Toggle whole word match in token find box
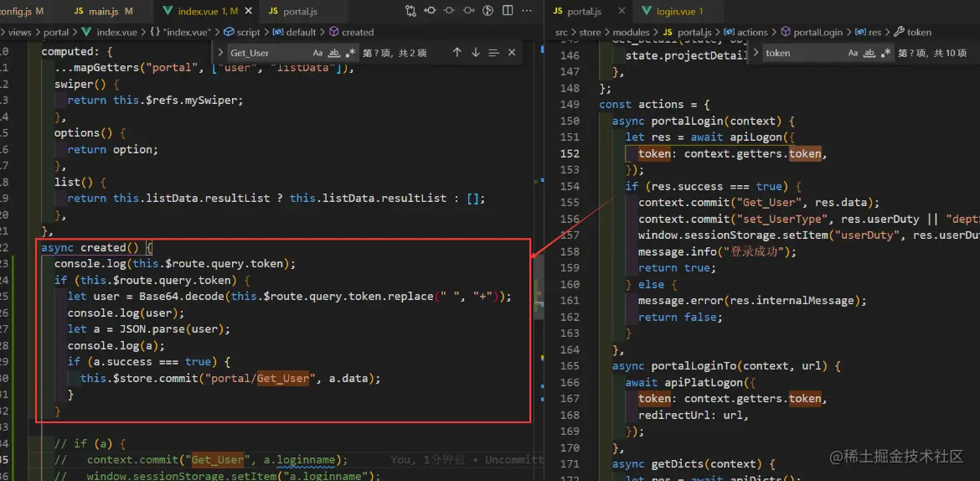Screen dimensions: 980x481 click(x=869, y=53)
